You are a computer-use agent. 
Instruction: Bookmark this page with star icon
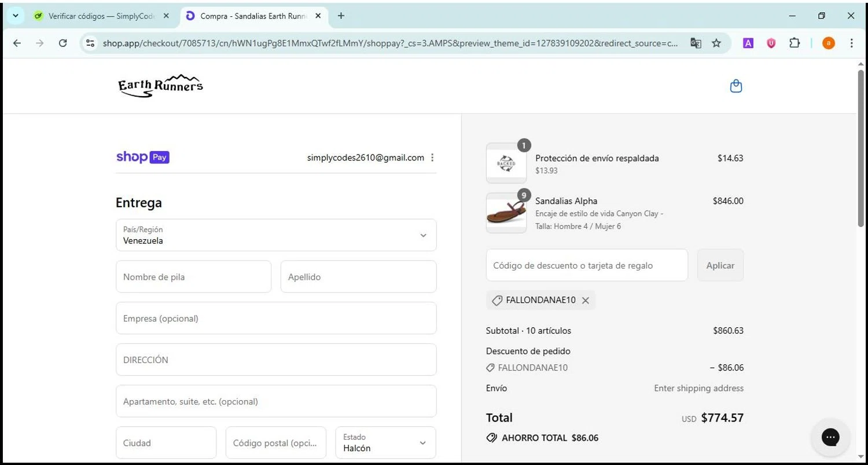716,43
